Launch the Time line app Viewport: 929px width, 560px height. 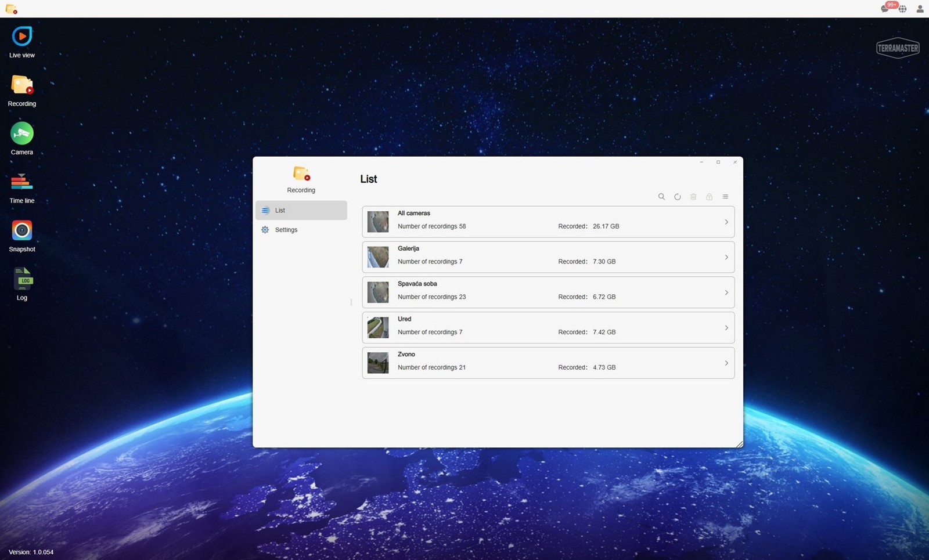point(22,182)
